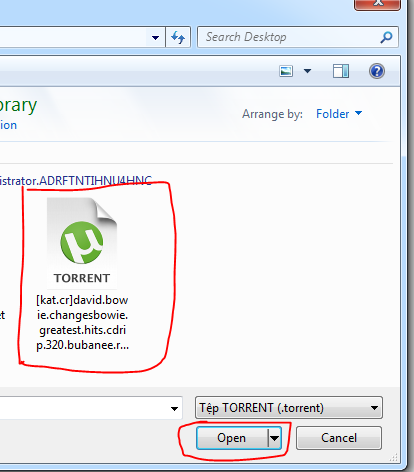Open the address bar history dropdown

tap(155, 37)
